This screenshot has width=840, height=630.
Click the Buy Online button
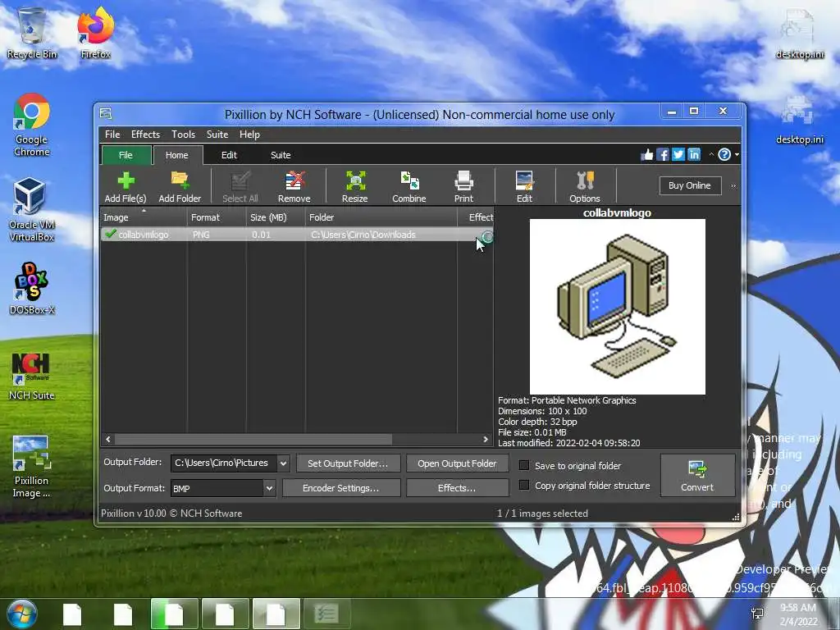click(x=690, y=185)
